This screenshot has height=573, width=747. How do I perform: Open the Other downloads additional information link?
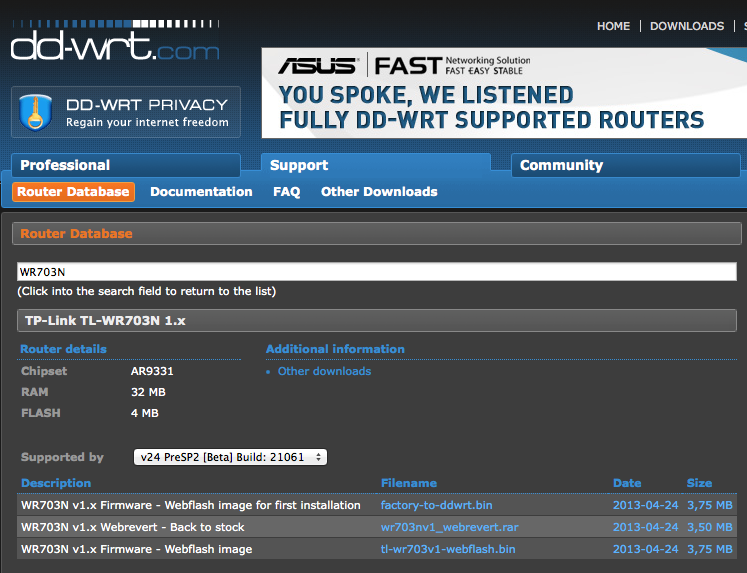click(324, 371)
